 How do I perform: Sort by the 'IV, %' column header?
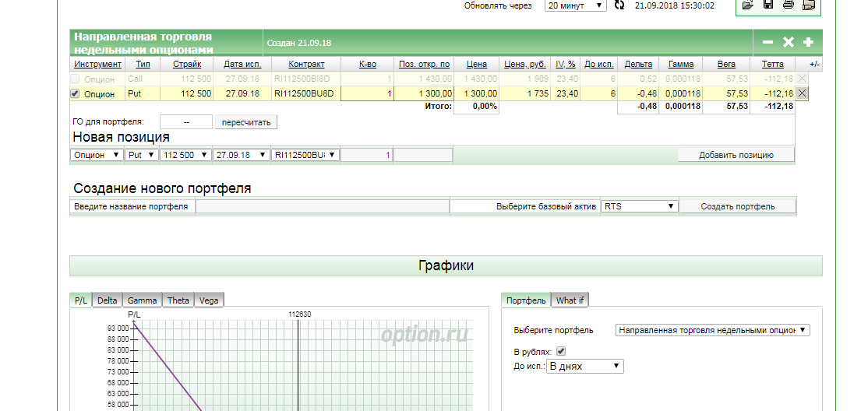(x=566, y=65)
